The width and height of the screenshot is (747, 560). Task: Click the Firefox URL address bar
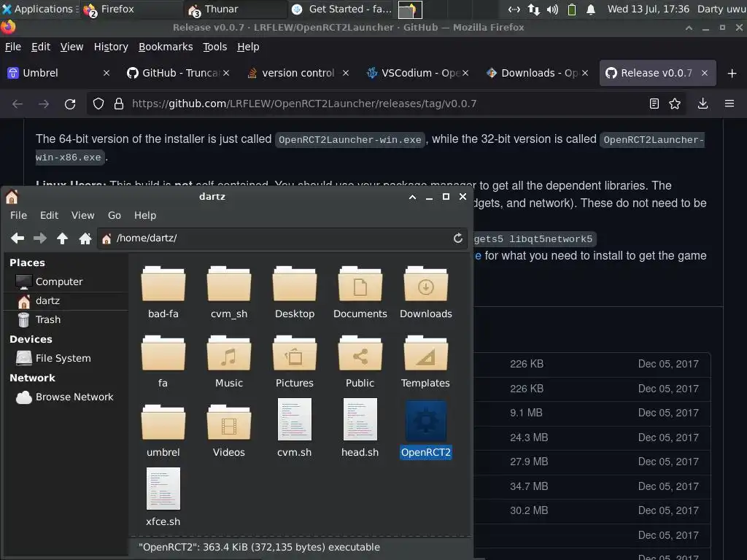pyautogui.click(x=386, y=104)
